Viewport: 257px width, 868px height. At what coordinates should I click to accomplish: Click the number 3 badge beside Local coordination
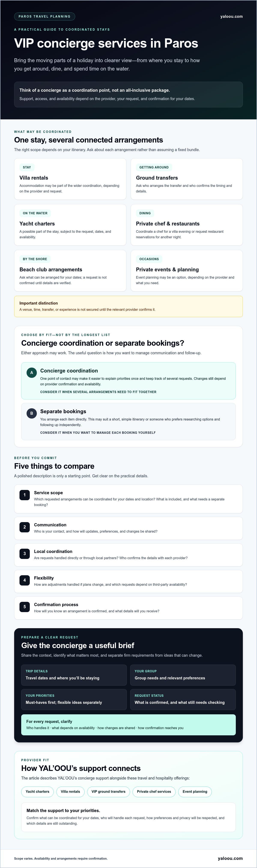point(25,554)
